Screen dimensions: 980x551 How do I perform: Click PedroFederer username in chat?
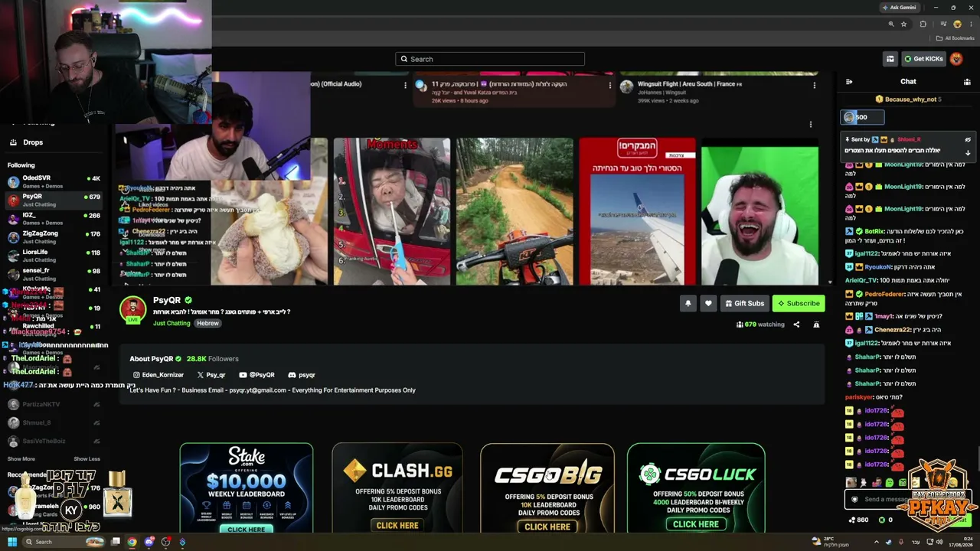(885, 294)
